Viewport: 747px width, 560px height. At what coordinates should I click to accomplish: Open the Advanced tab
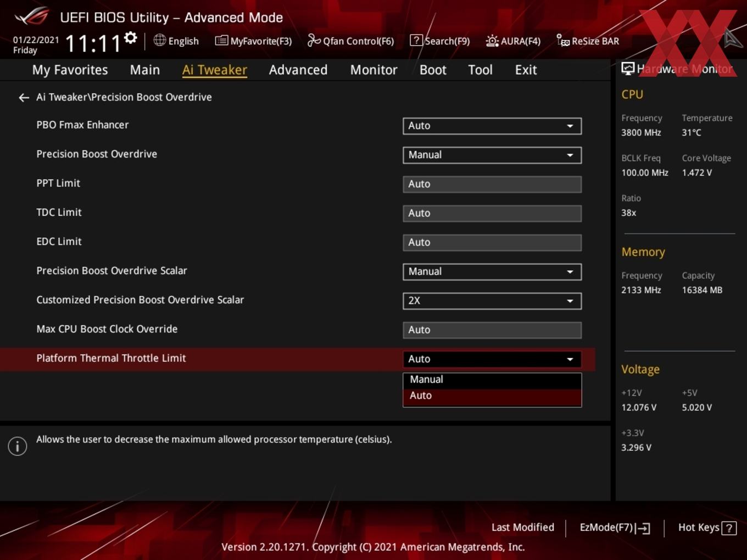pos(298,70)
